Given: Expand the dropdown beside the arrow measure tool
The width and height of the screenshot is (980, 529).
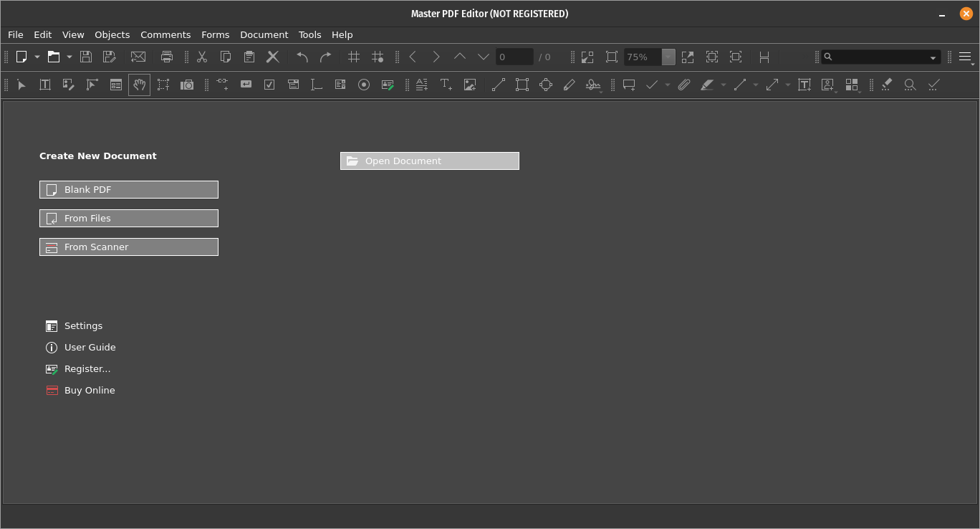Looking at the screenshot, I should pos(788,85).
